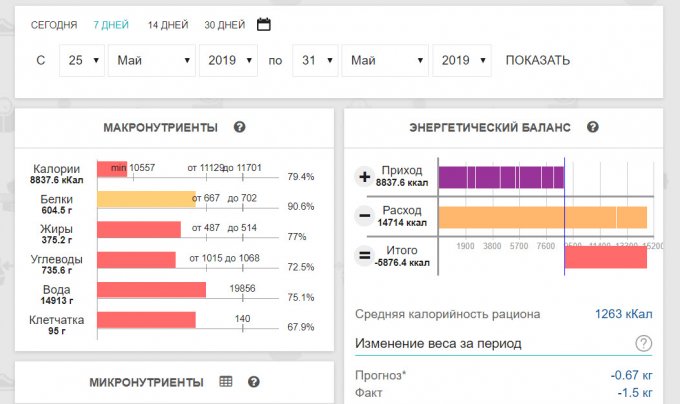Click help icon next to Макронутриенты
This screenshot has height=404, width=680.
click(240, 128)
